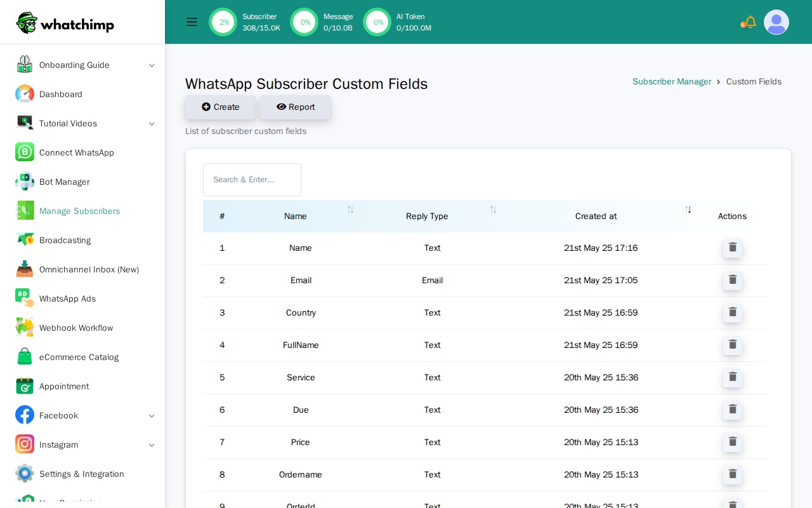Image resolution: width=812 pixels, height=508 pixels.
Task: Click the Instagram icon in sidebar
Action: click(25, 444)
